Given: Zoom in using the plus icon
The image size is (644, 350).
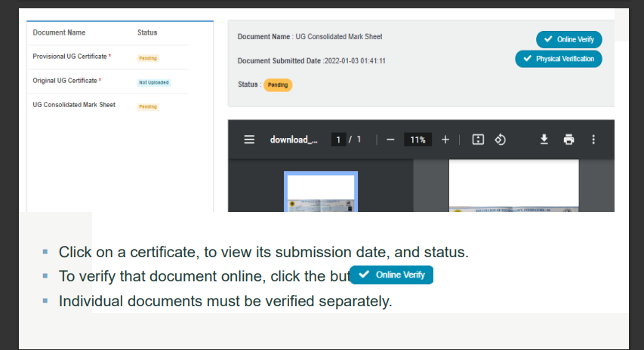Looking at the screenshot, I should [x=445, y=140].
